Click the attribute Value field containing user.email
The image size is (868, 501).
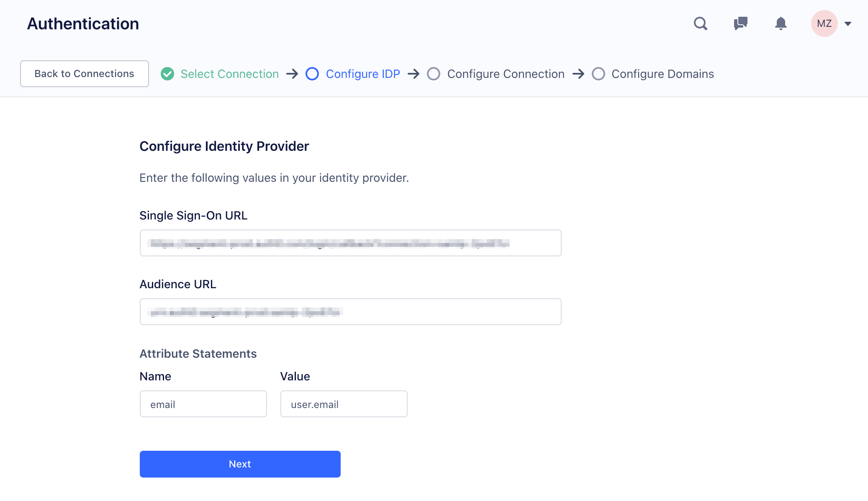click(x=344, y=404)
